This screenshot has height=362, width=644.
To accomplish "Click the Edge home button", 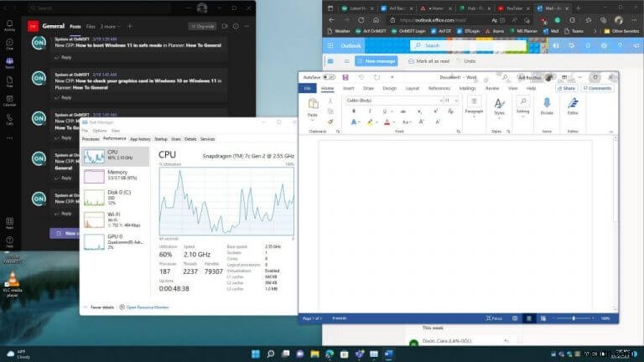I will pyautogui.click(x=376, y=20).
